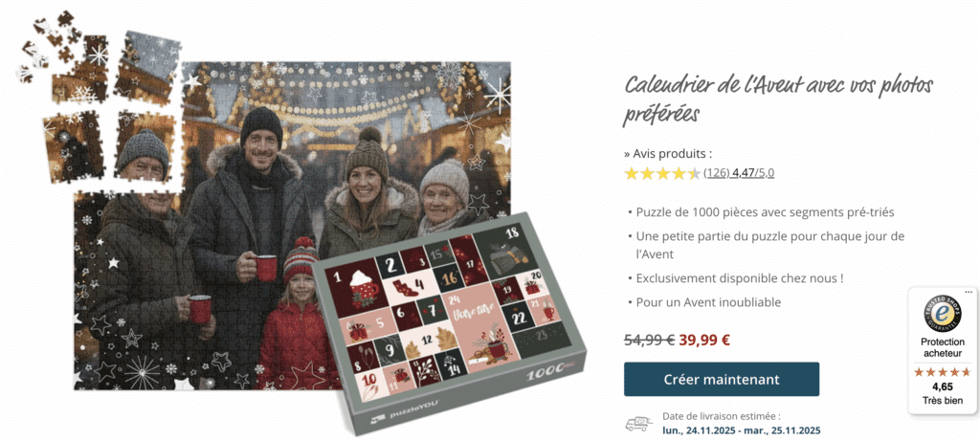Image resolution: width=980 pixels, height=441 pixels.
Task: Click the advent calendar puzzle box image
Action: [x=450, y=321]
